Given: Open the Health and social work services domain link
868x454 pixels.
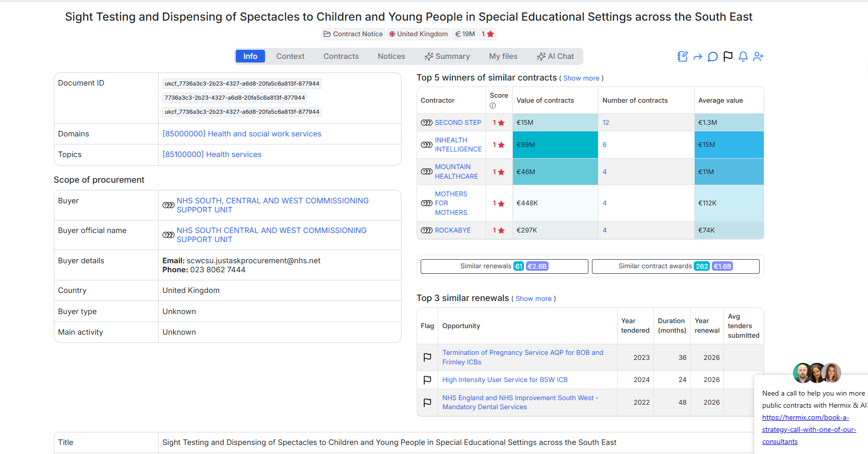Looking at the screenshot, I should tap(242, 133).
